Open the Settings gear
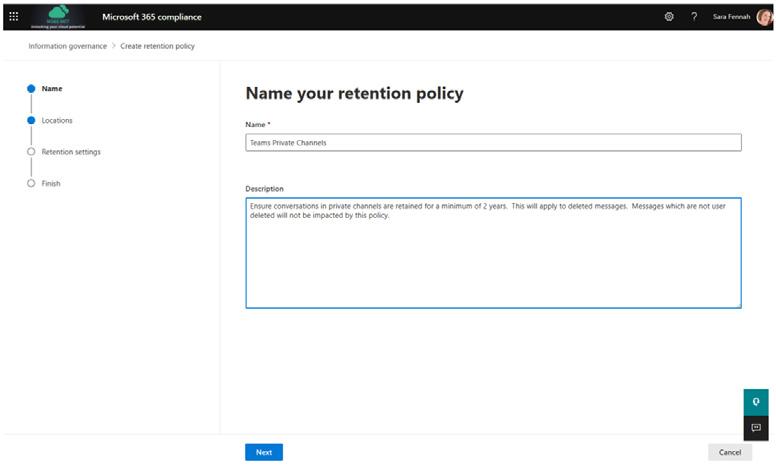The width and height of the screenshot is (776, 468). click(x=669, y=16)
